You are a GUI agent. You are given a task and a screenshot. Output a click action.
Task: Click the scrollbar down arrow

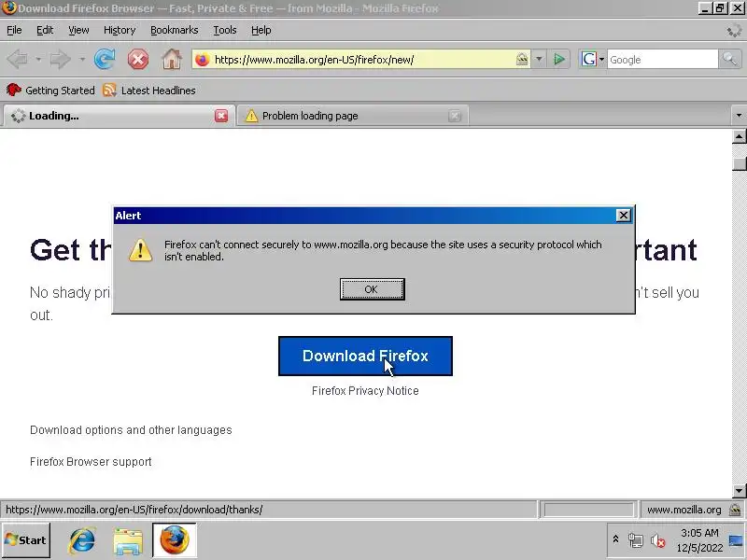pyautogui.click(x=739, y=491)
